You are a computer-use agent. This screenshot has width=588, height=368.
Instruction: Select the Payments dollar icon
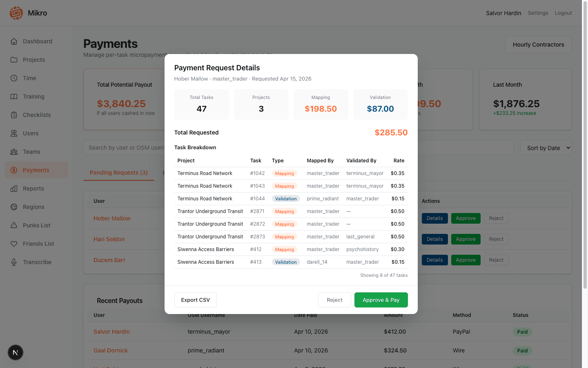pos(14,170)
